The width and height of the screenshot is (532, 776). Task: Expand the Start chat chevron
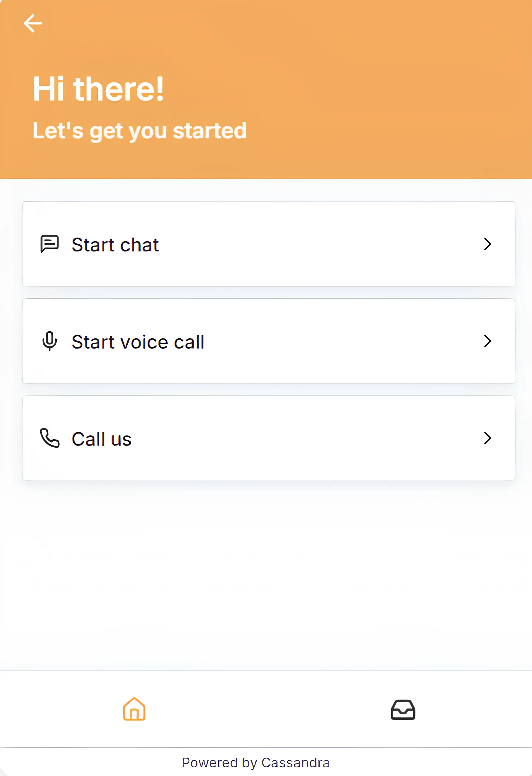click(487, 244)
